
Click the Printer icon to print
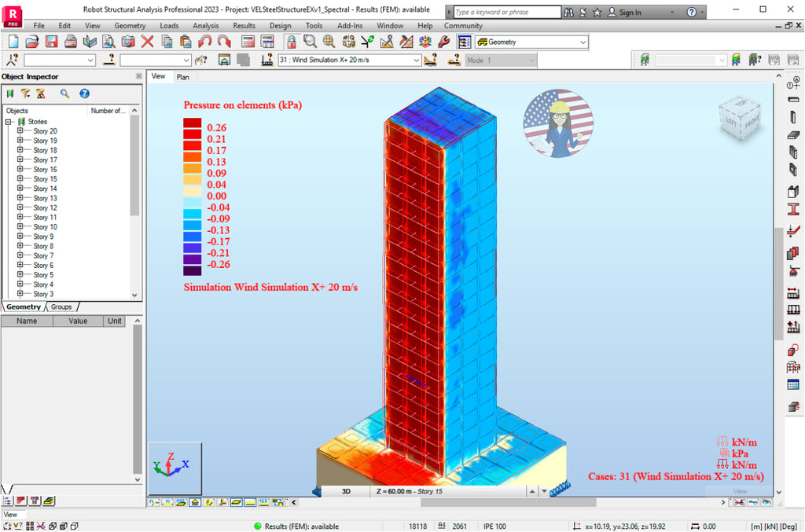point(70,42)
